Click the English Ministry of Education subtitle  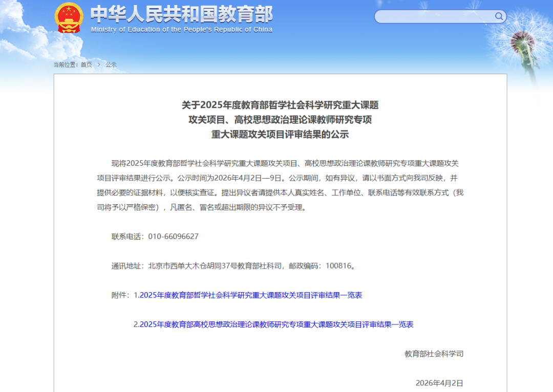click(182, 30)
